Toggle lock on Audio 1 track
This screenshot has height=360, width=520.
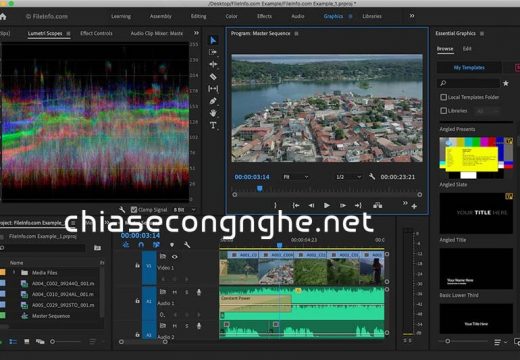(x=137, y=301)
